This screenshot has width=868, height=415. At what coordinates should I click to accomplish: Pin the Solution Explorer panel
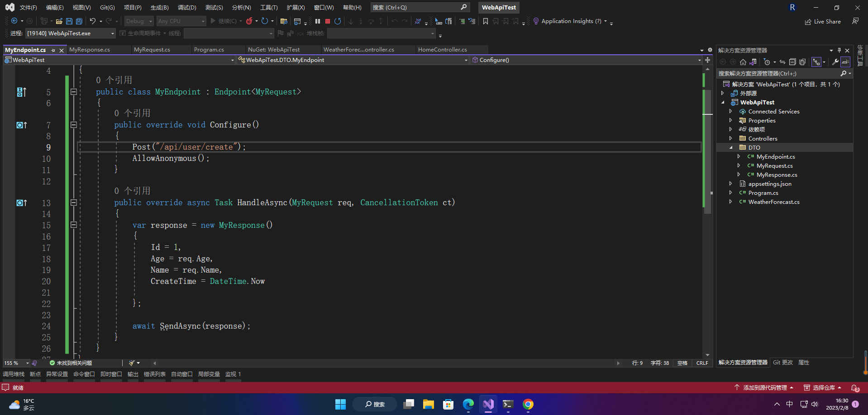click(x=839, y=50)
